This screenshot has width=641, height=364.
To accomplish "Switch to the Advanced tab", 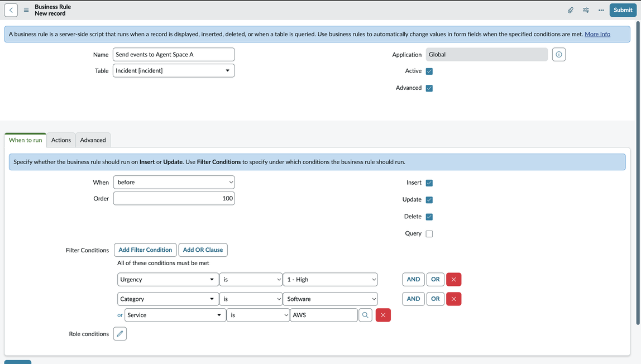I will [x=93, y=140].
